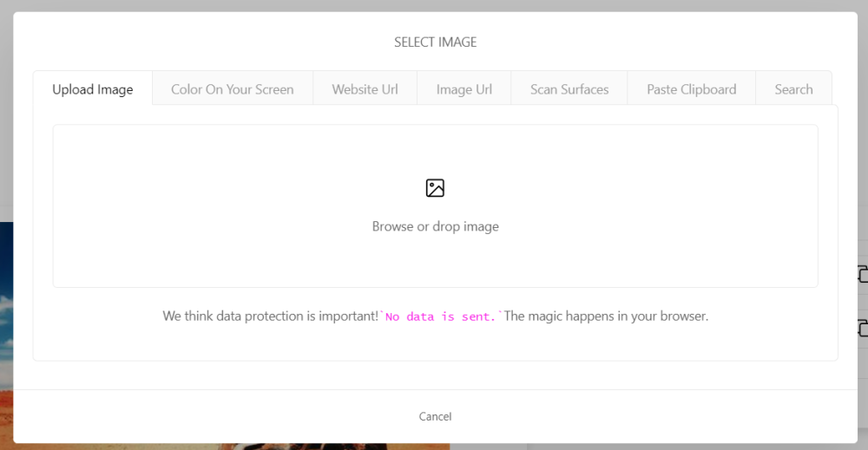Open the Scan Surfaces tab
The width and height of the screenshot is (868, 450).
(x=569, y=89)
